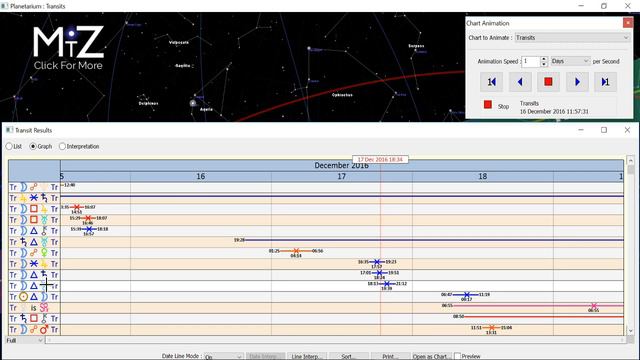The height and width of the screenshot is (360, 640).
Task: Click the pink marker at 06:55 on the 18th
Action: coord(593,306)
